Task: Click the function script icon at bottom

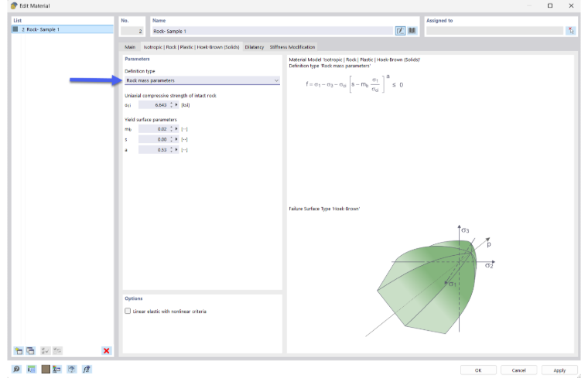Action: click(x=87, y=369)
